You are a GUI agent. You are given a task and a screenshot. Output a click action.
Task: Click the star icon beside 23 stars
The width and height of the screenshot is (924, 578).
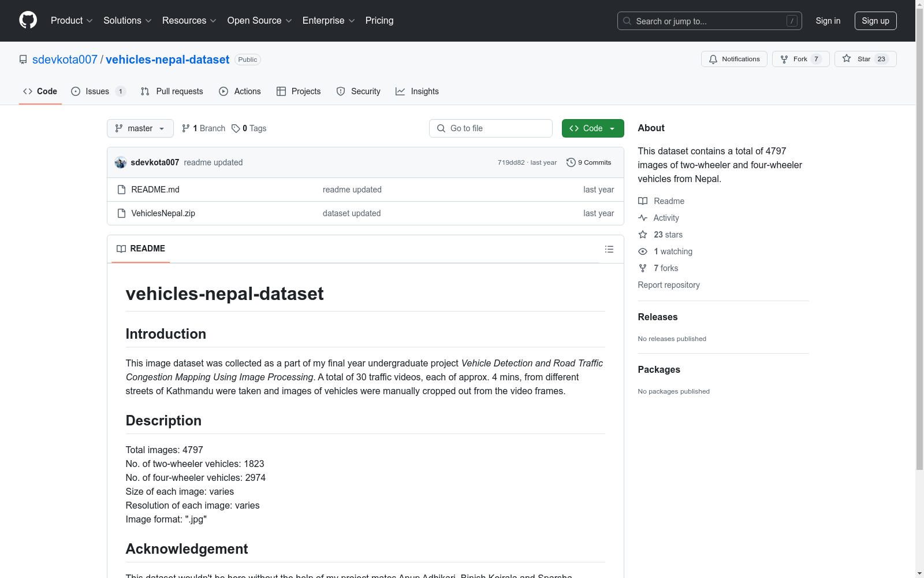(x=643, y=235)
